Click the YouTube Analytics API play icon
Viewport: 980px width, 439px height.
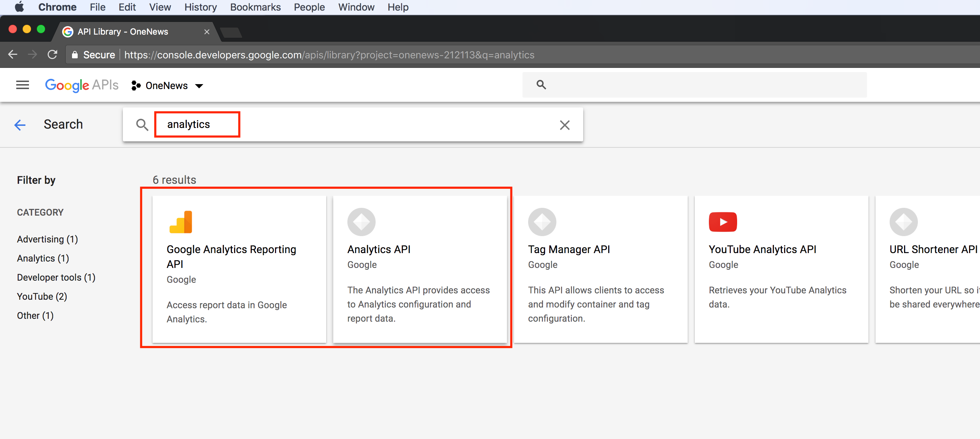coord(722,222)
